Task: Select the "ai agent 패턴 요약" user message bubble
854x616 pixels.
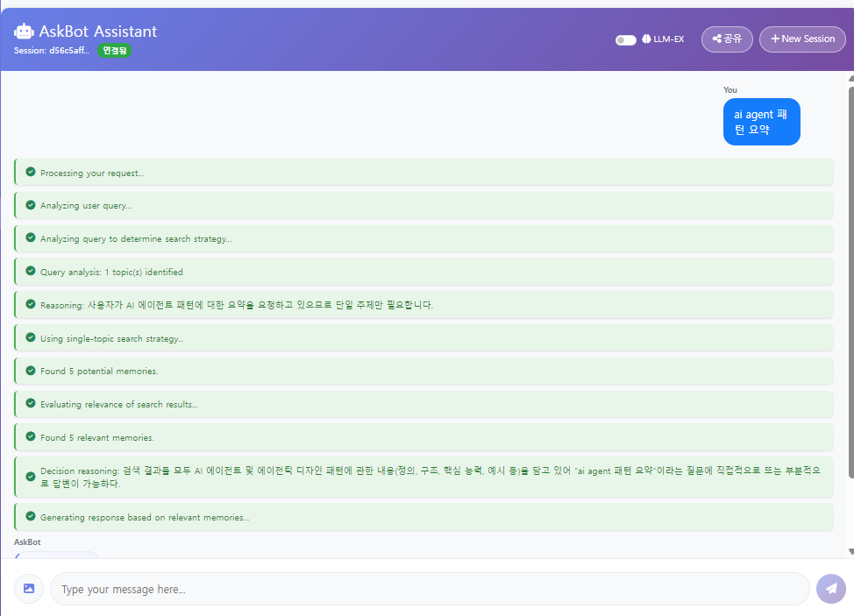Action: coord(761,122)
